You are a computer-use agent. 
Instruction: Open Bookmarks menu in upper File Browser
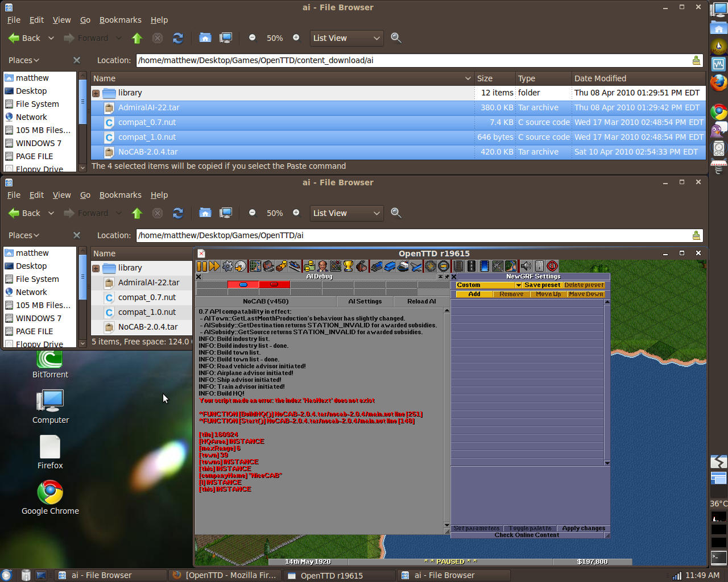(120, 20)
